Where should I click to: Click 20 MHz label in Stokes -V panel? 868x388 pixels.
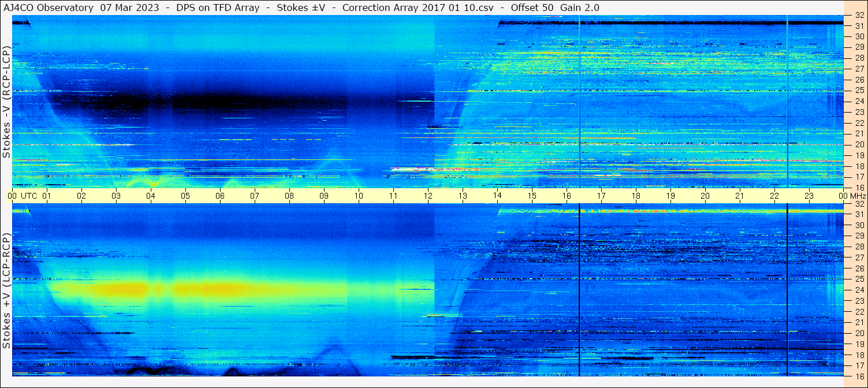(859, 144)
